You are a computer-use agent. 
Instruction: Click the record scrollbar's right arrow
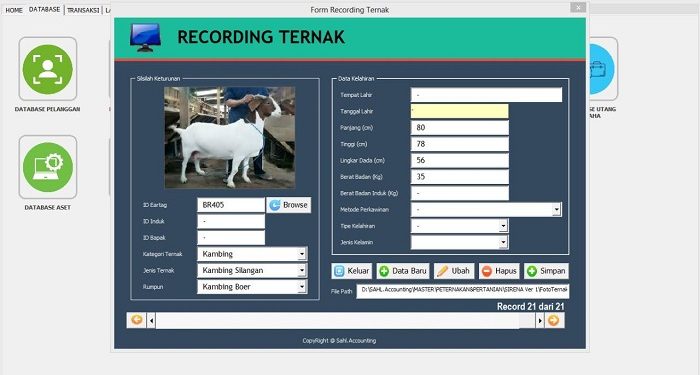click(x=540, y=320)
